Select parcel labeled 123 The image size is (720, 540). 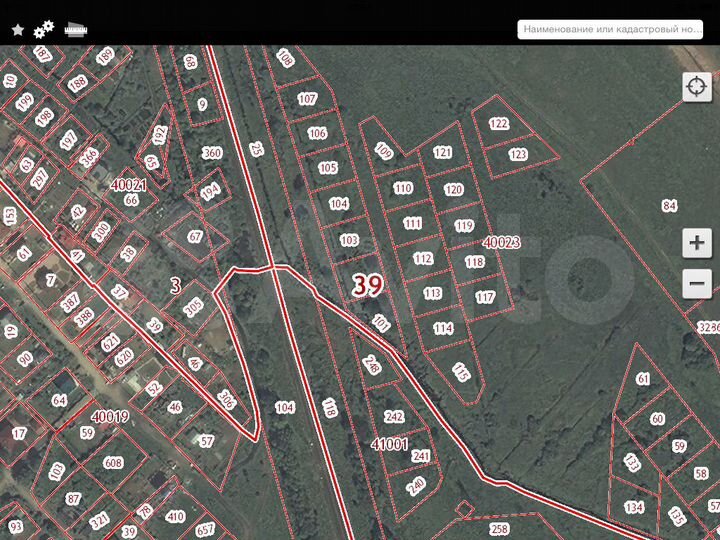517,155
